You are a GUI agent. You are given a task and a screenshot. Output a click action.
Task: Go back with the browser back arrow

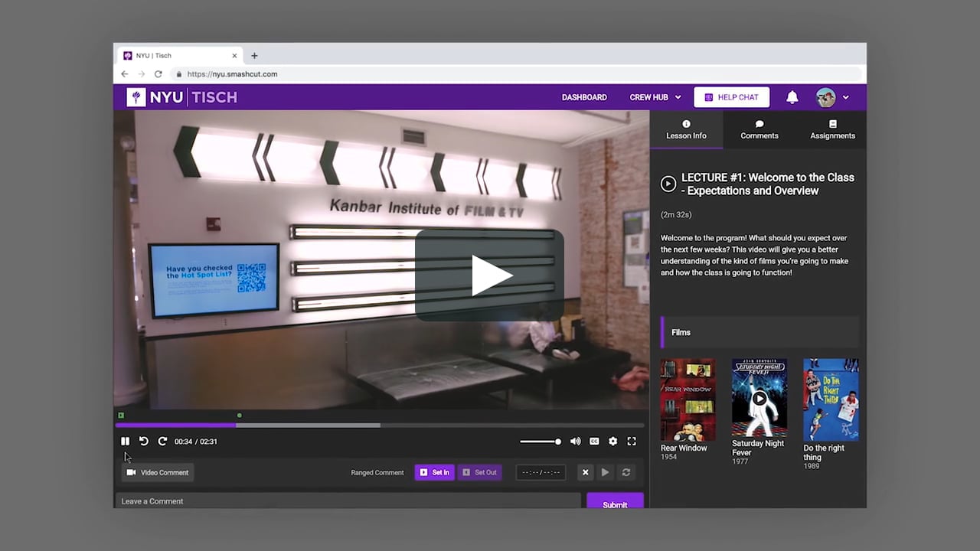tap(125, 74)
